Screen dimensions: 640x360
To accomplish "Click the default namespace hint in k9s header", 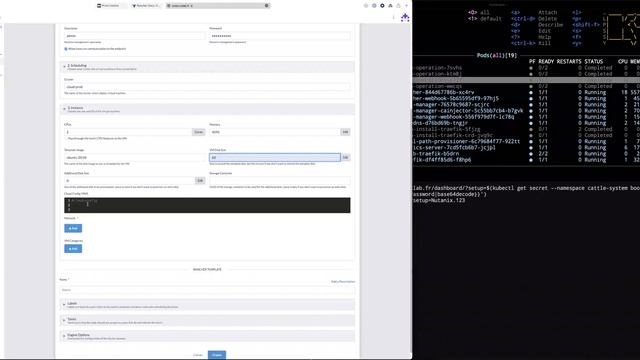I will (x=491, y=19).
